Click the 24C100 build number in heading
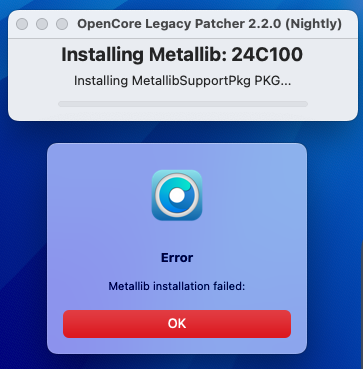The width and height of the screenshot is (363, 369). pyautogui.click(x=267, y=55)
